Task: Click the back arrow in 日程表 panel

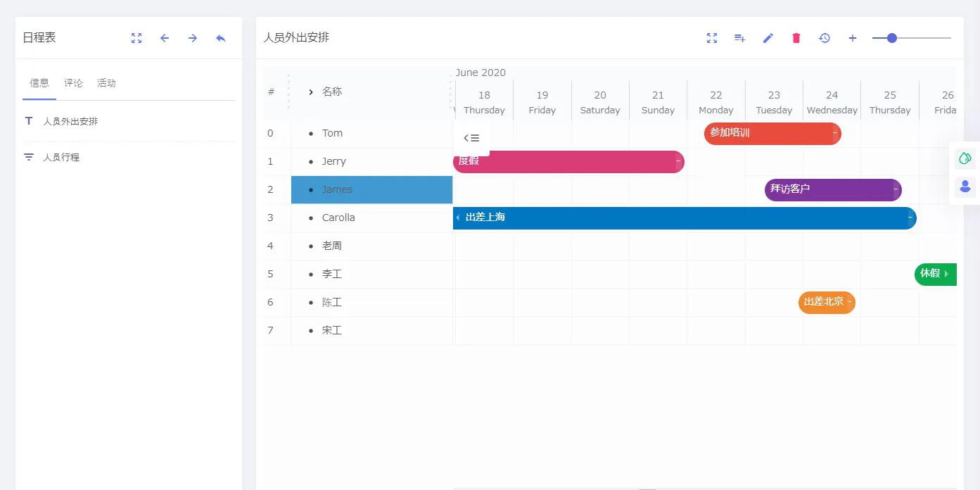Action: point(165,38)
